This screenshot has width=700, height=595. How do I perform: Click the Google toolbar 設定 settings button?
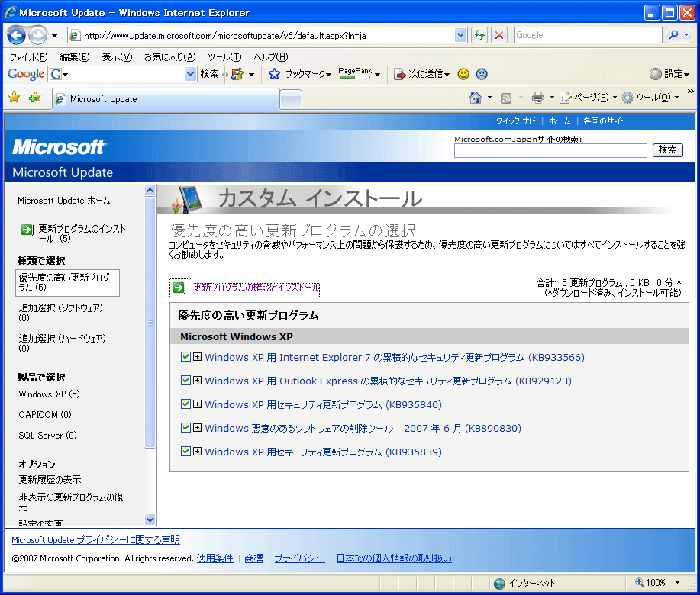point(669,74)
